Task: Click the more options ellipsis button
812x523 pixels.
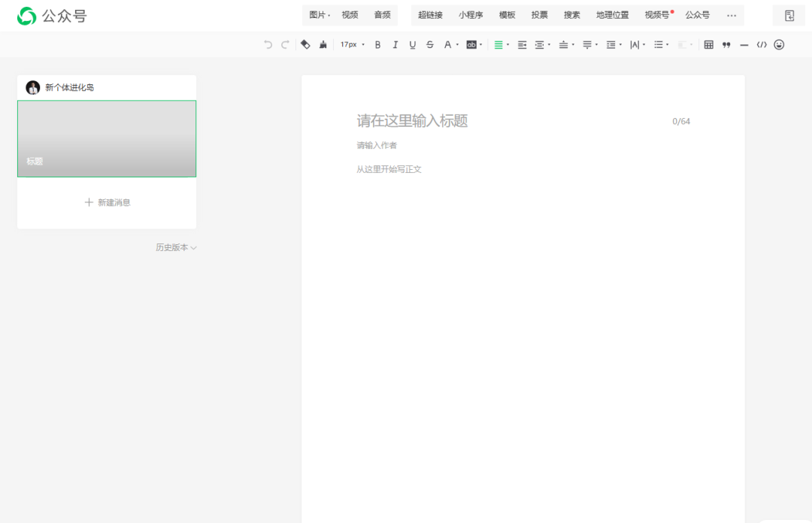Action: 731,15
